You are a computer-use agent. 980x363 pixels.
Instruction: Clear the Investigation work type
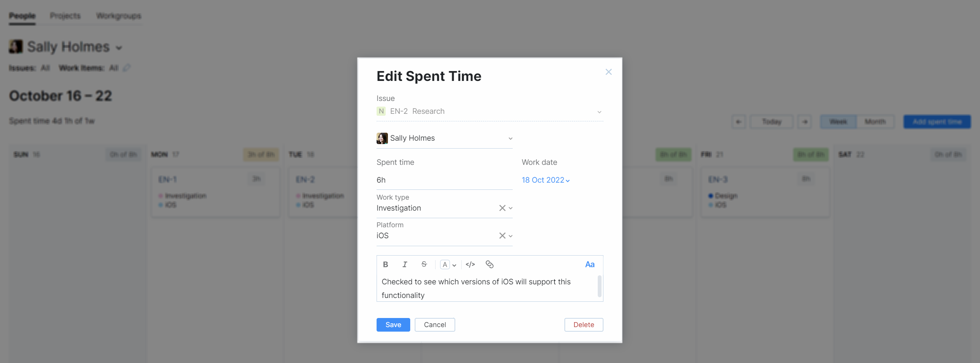(502, 208)
